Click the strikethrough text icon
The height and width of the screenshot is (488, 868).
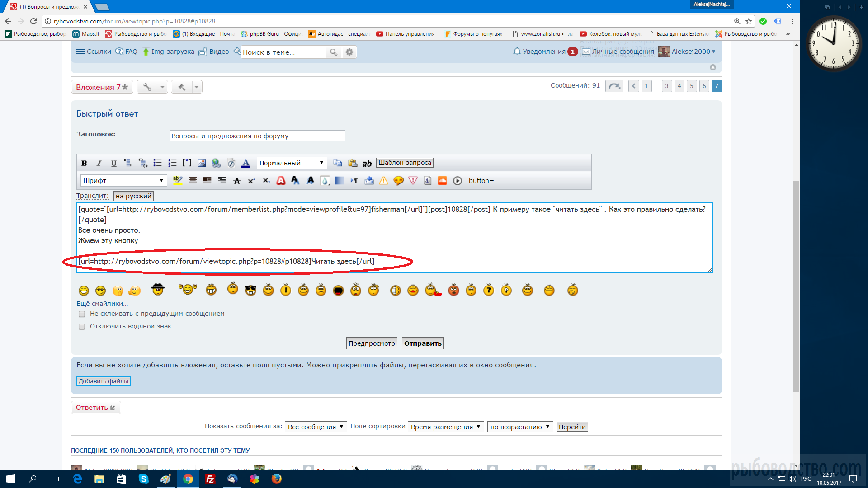pos(237,181)
